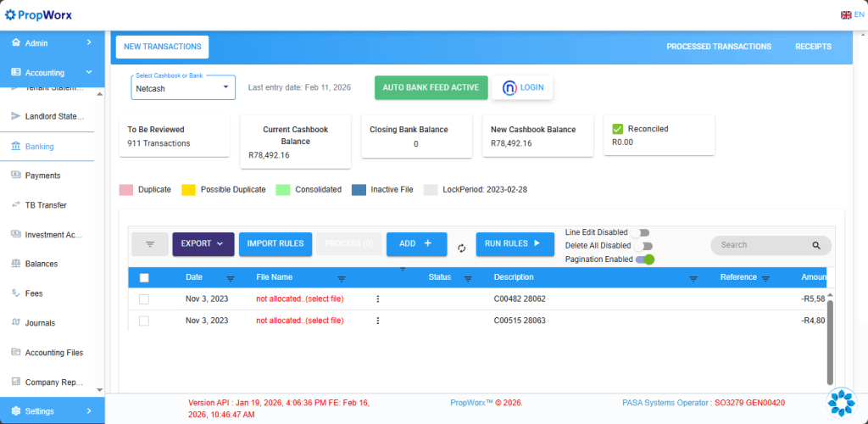
Task: Click the Payments icon in sidebar
Action: (x=16, y=176)
